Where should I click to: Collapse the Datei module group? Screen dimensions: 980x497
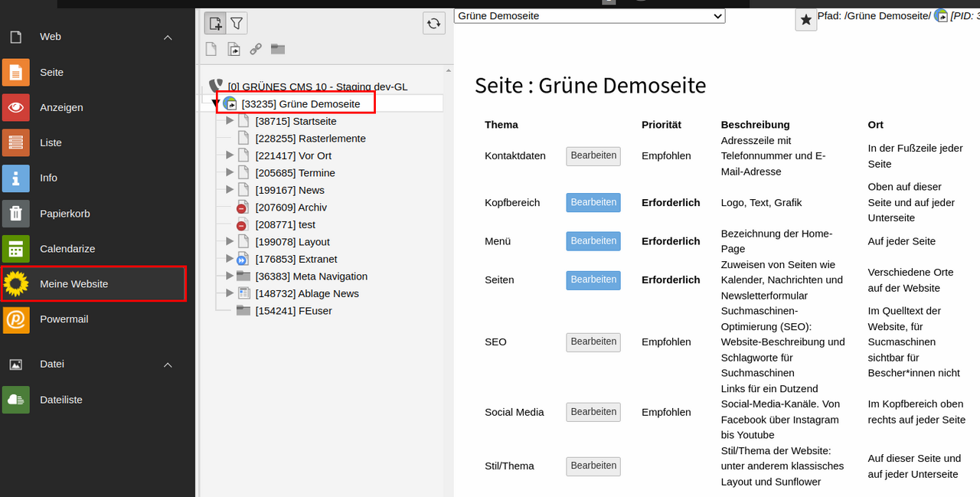pos(168,365)
